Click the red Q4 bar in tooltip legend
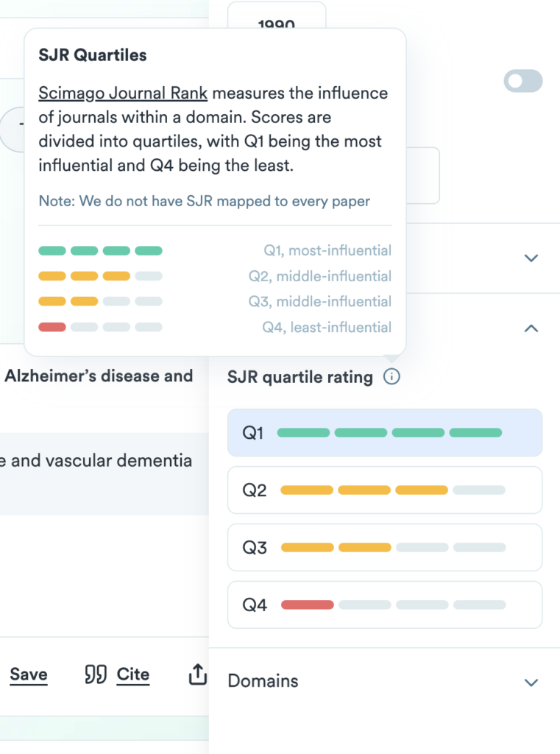 point(52,327)
